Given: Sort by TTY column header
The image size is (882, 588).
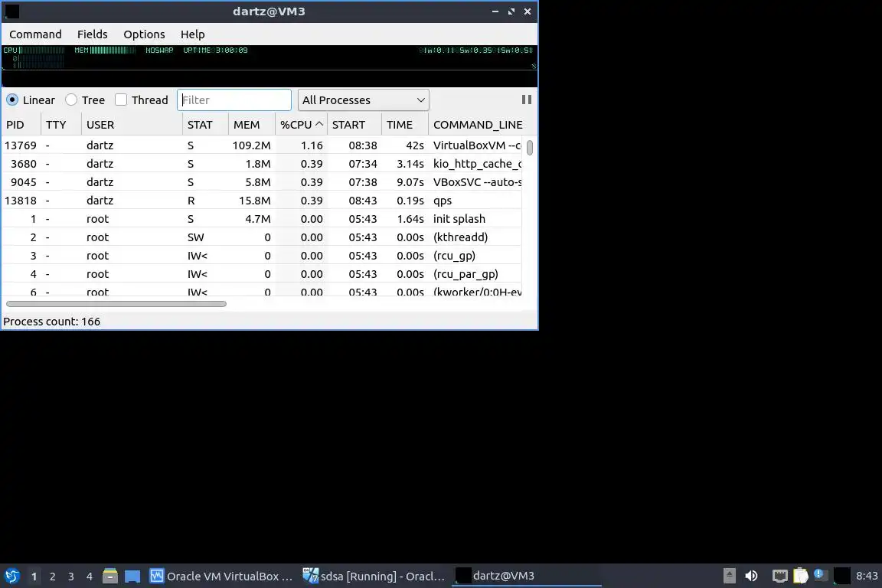Looking at the screenshot, I should 61,125.
